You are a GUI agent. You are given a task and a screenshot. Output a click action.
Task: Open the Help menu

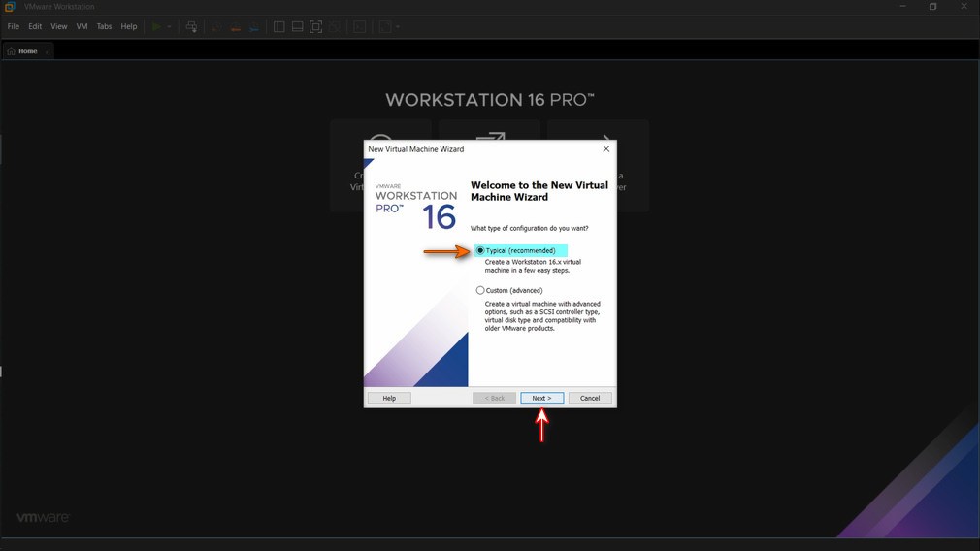(129, 26)
